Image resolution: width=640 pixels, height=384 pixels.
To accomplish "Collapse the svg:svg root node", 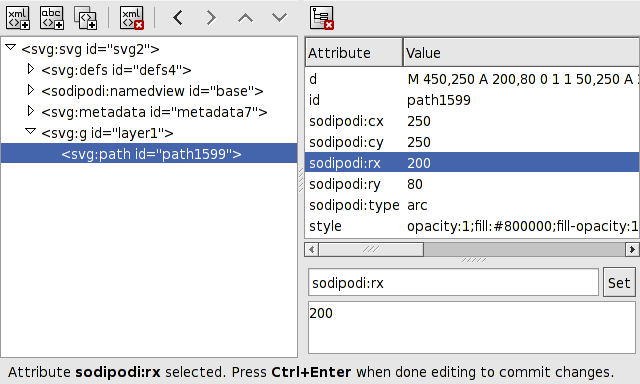I will (x=11, y=48).
